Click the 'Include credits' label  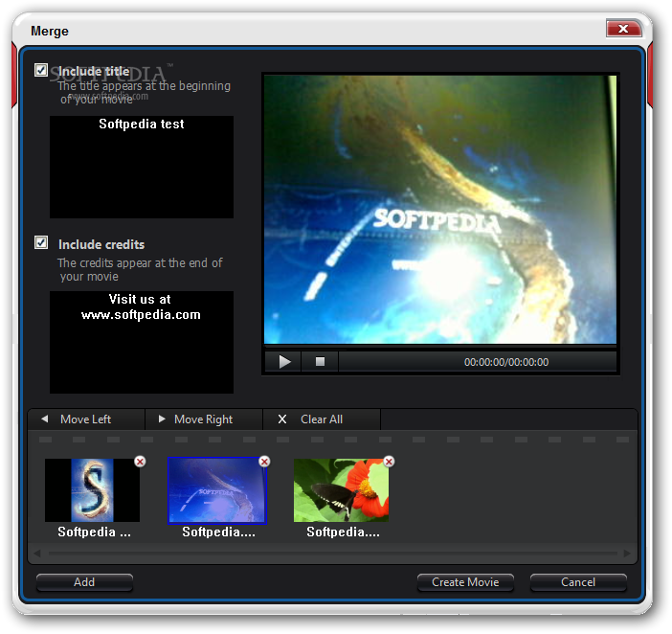tap(101, 244)
